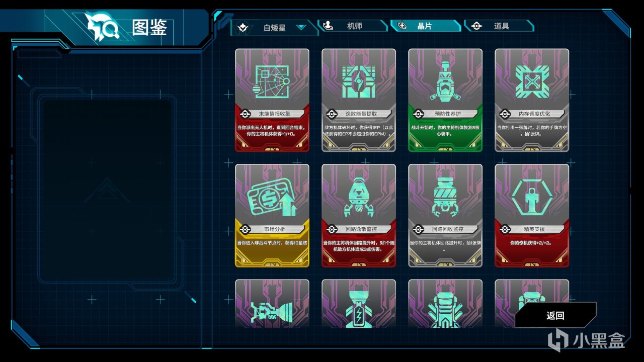Click the 图鉴 magnifier logo icon
Image resolution: width=644 pixels, height=362 pixels.
(103, 27)
